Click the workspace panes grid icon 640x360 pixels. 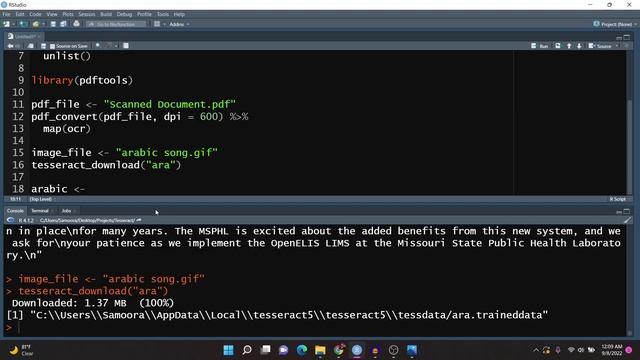point(157,24)
